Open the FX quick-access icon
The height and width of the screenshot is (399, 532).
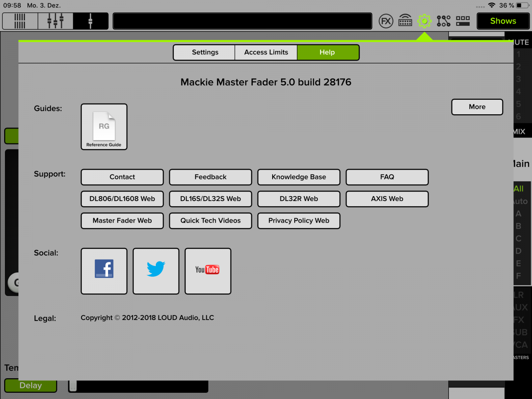click(x=386, y=21)
